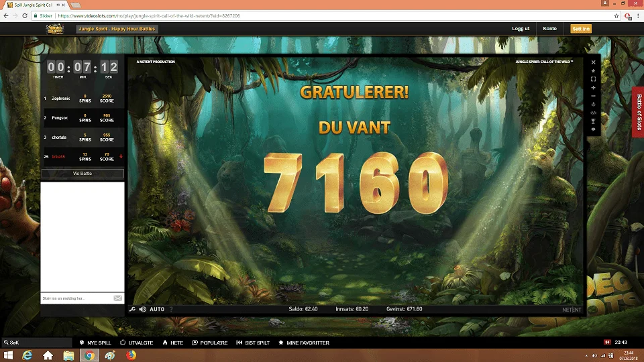Zoom in with the plus icon in game sidebar

coord(593,88)
